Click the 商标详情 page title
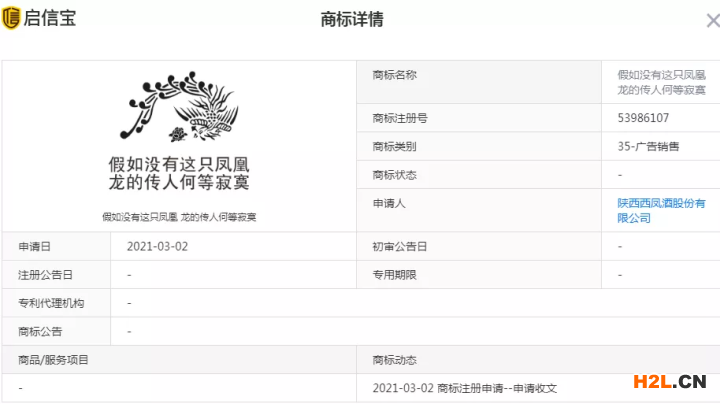This screenshot has width=720, height=404. click(x=352, y=19)
